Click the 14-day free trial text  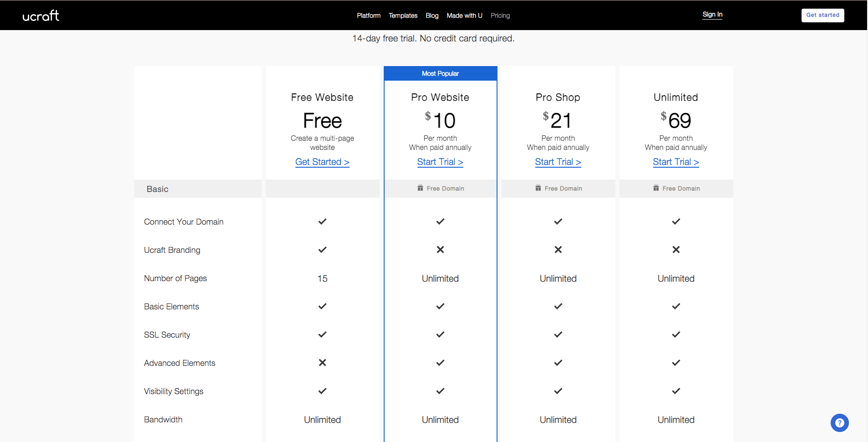[x=433, y=38]
